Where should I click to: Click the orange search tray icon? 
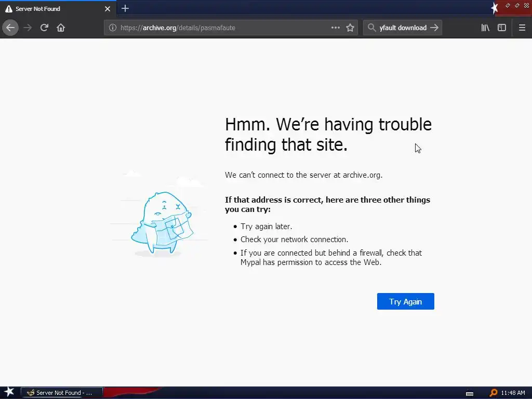pos(494,393)
